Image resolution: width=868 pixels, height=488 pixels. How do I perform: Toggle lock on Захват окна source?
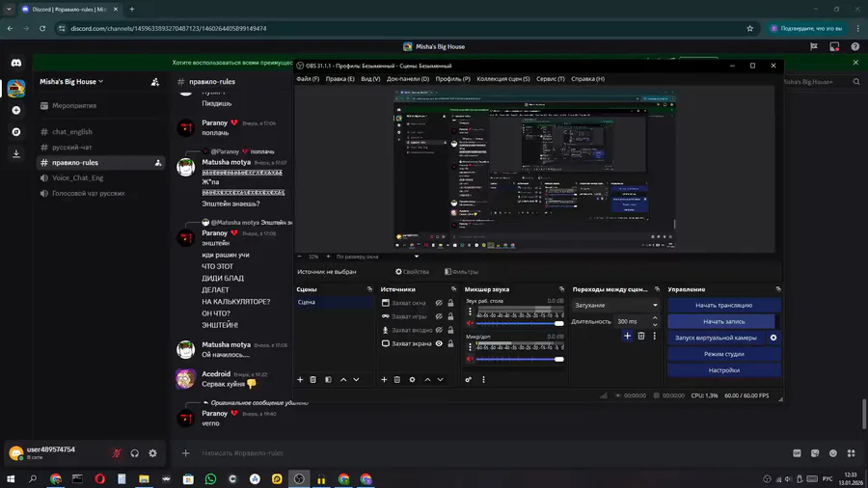(450, 303)
